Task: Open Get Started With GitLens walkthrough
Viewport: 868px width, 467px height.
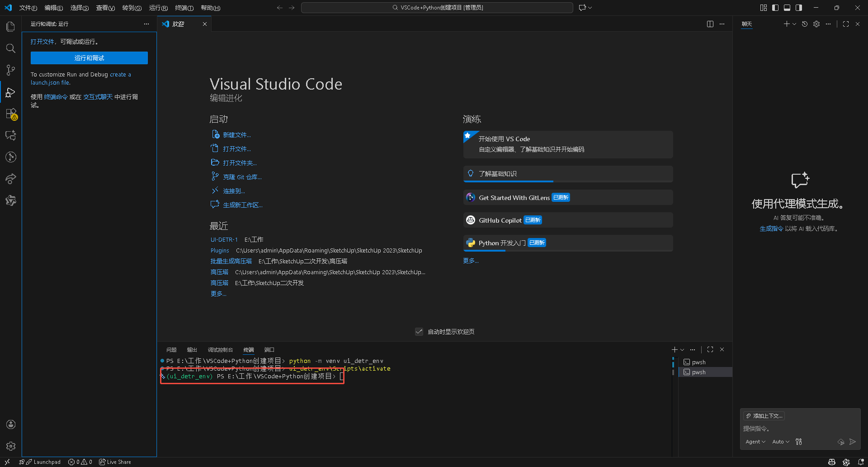Action: [568, 197]
